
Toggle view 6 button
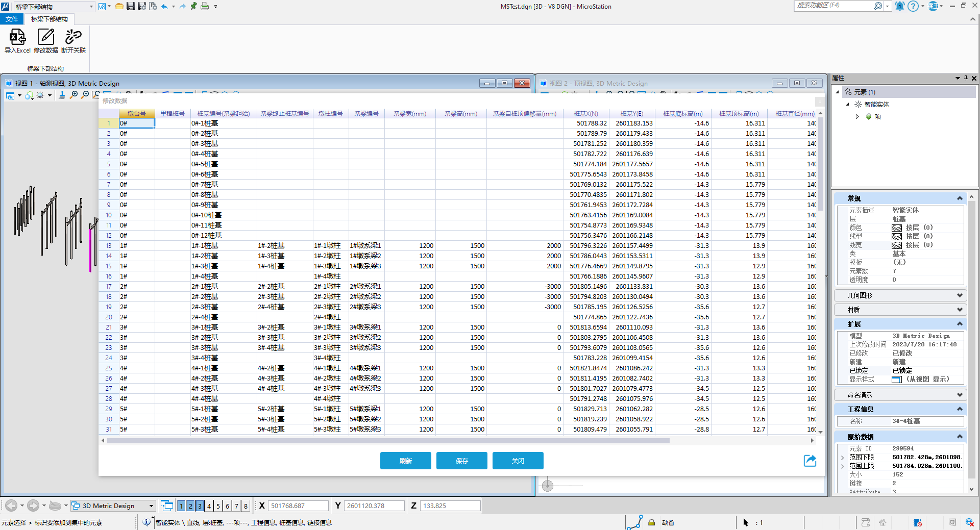pyautogui.click(x=227, y=506)
